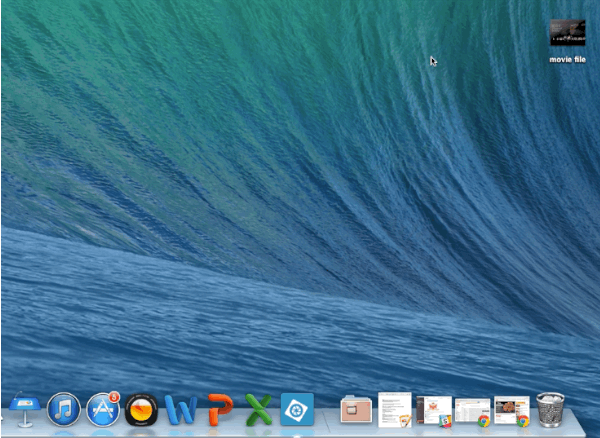The width and height of the screenshot is (600, 438).
Task: Launch Microsoft Word from the Dock
Action: click(181, 410)
